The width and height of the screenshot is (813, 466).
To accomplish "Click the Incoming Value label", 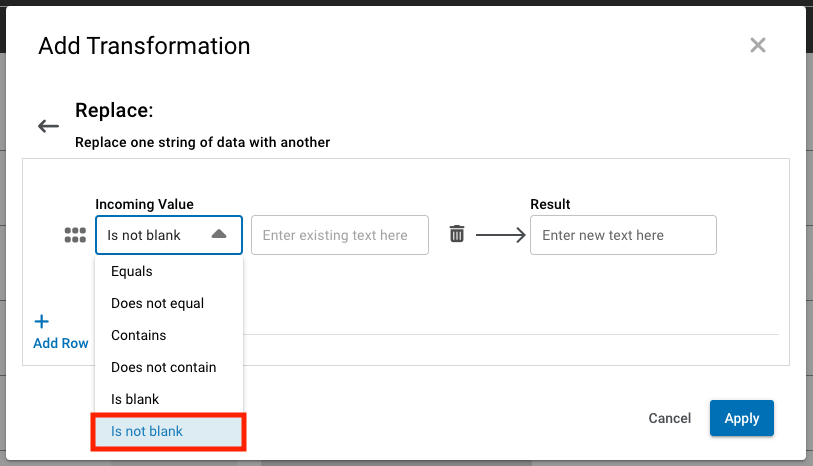I will click(x=144, y=204).
